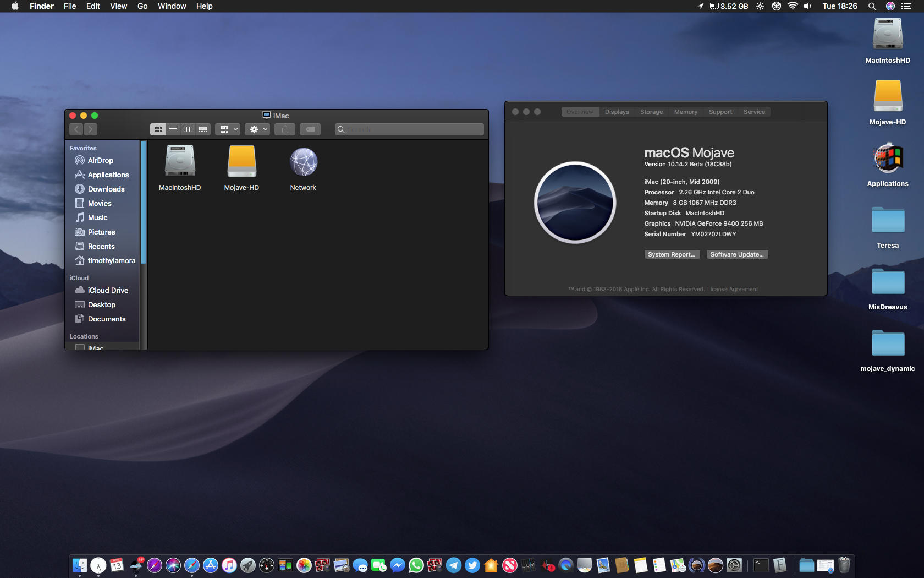Open the Network icon in Finder

tap(303, 162)
